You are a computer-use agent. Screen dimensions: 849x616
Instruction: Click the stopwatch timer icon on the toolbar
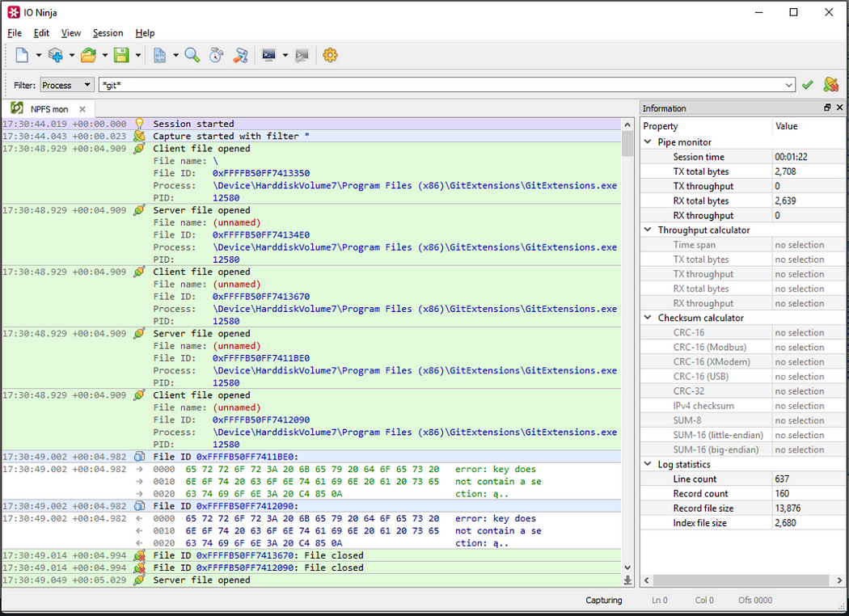pos(217,55)
